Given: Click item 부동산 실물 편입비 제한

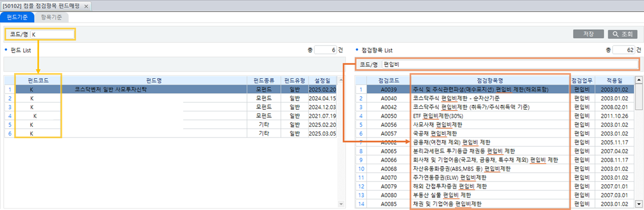Looking at the screenshot, I should tap(442, 195).
